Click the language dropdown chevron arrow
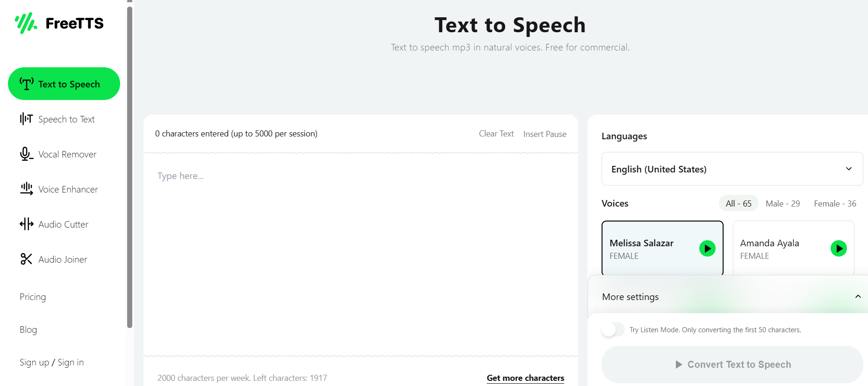The image size is (868, 386). point(849,169)
